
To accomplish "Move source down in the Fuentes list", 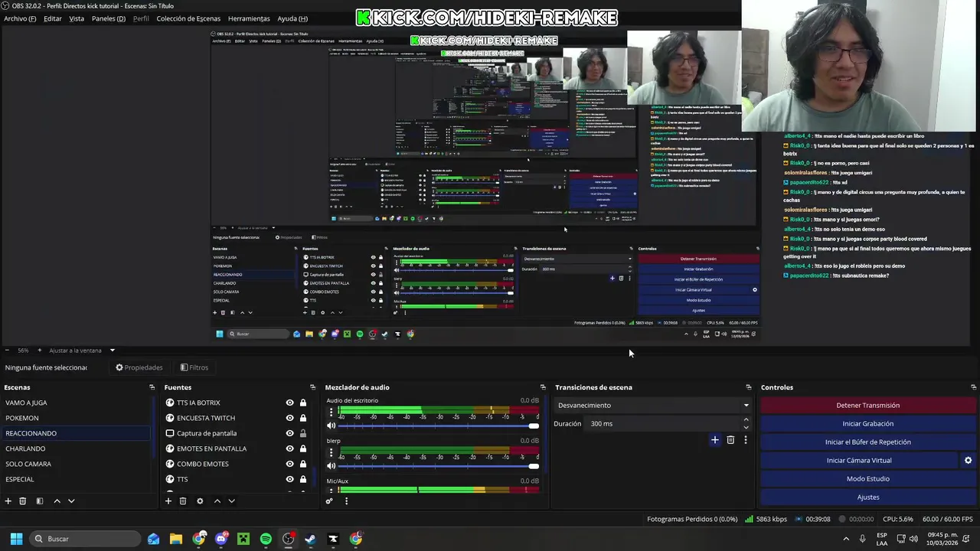I will tap(231, 501).
